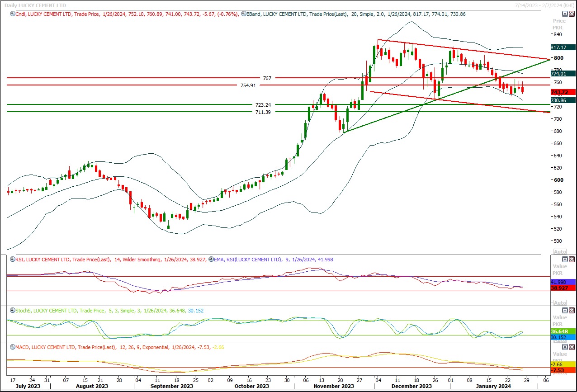The image size is (577, 392).
Task: Select the MACD Exponential legend text
Action: tap(119, 347)
